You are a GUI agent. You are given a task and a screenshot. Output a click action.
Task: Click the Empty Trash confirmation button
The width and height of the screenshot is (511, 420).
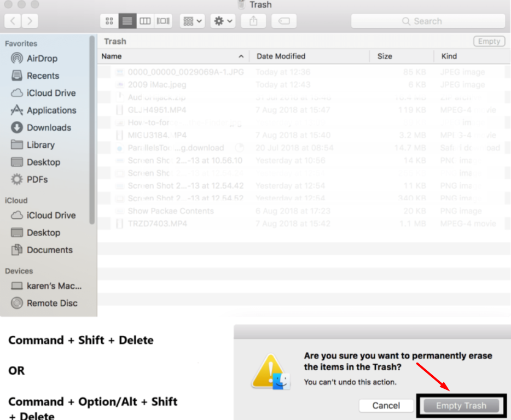pyautogui.click(x=461, y=406)
